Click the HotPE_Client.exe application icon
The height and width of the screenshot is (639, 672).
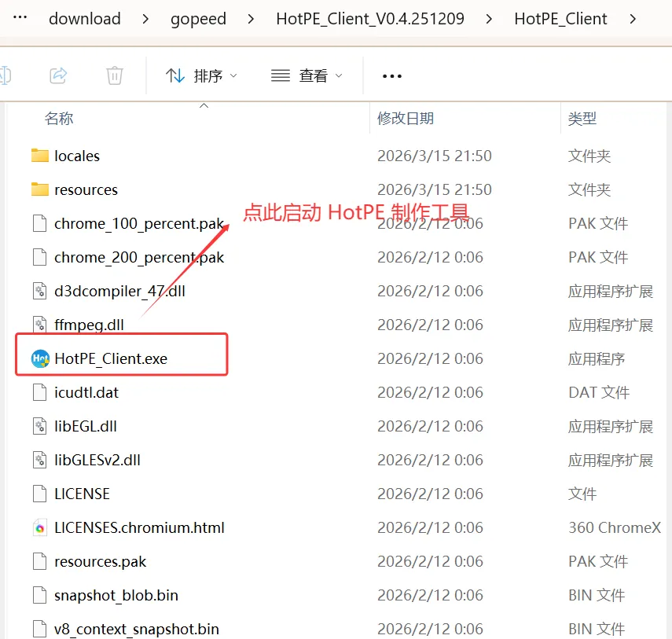pyautogui.click(x=40, y=358)
